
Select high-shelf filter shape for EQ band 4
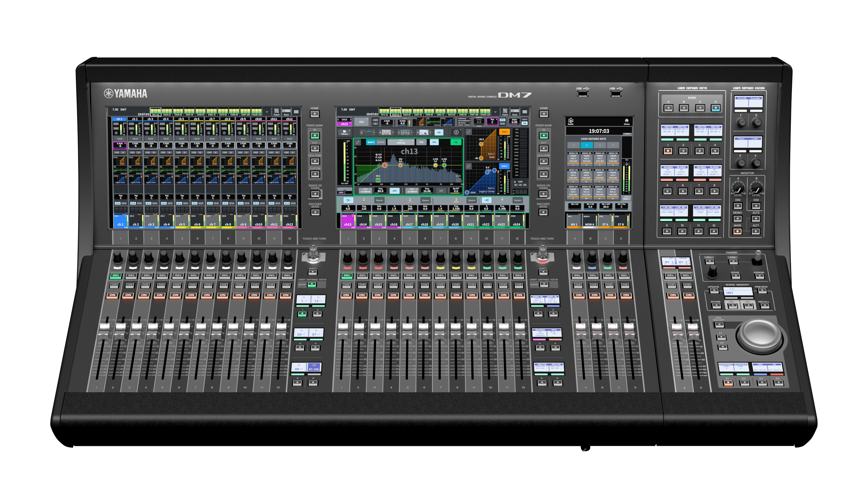tap(487, 200)
